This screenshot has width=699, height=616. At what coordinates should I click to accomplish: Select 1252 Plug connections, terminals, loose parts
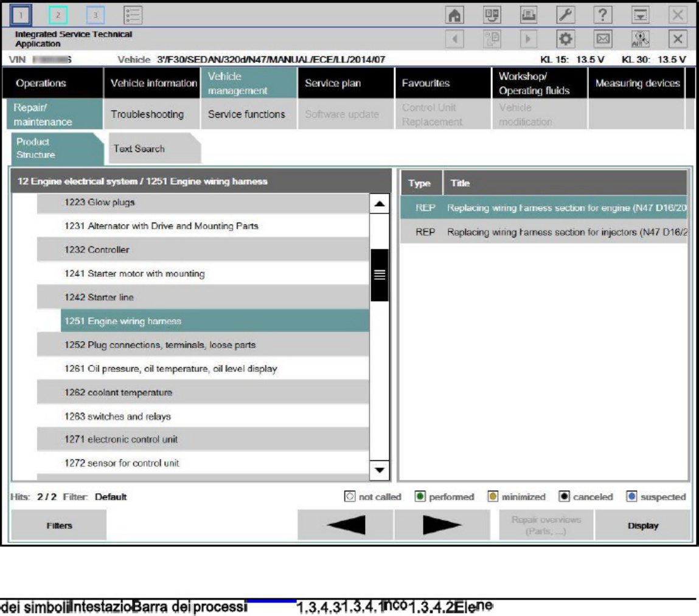pos(203,345)
